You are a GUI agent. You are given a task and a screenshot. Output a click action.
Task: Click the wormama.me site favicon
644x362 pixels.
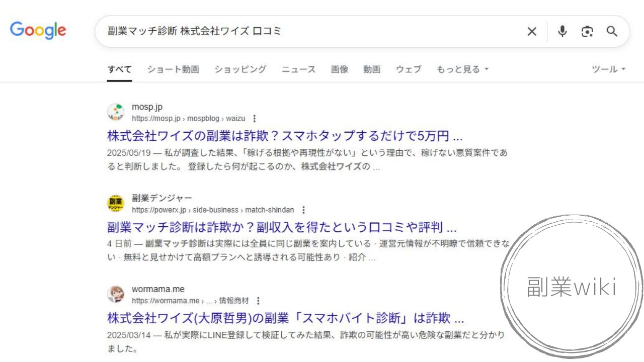[x=116, y=294]
